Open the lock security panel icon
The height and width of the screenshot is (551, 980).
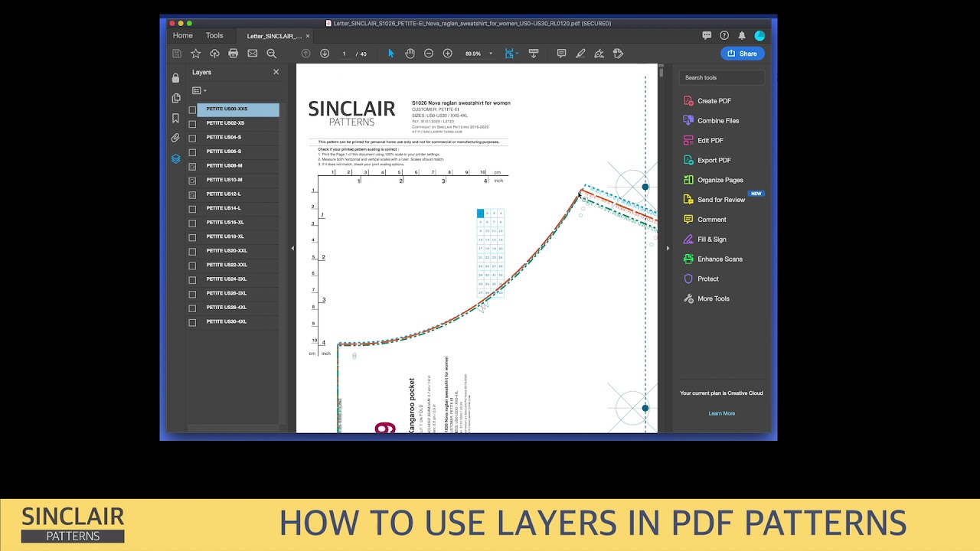pyautogui.click(x=176, y=78)
